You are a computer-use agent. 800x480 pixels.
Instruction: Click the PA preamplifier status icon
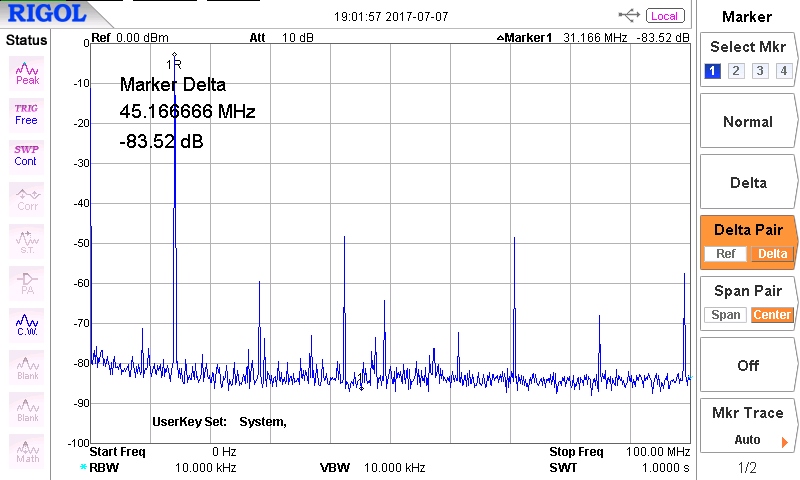tap(27, 282)
